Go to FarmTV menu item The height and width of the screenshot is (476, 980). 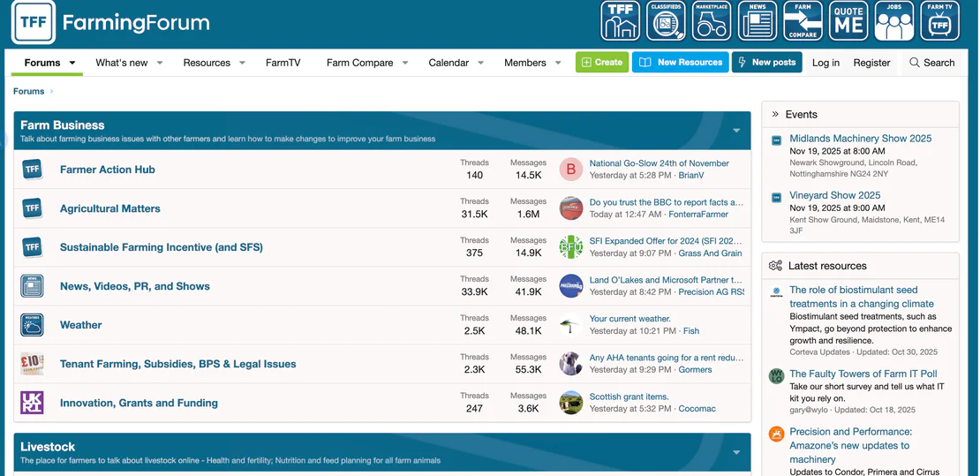tap(283, 63)
